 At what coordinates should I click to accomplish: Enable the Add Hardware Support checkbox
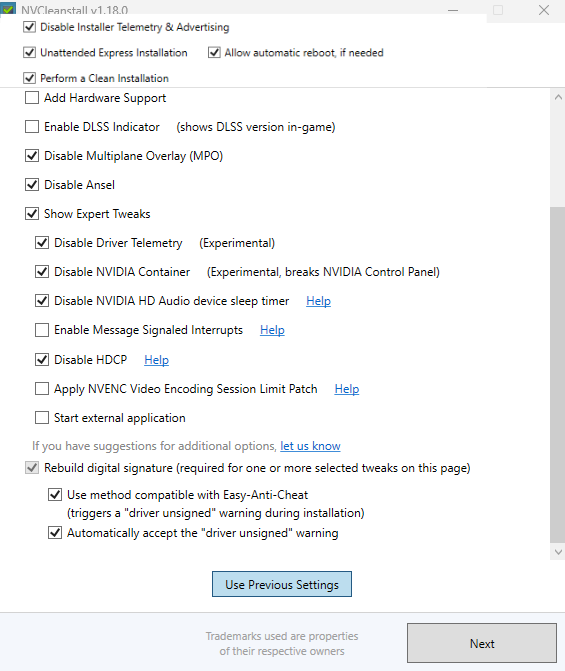[x=32, y=98]
